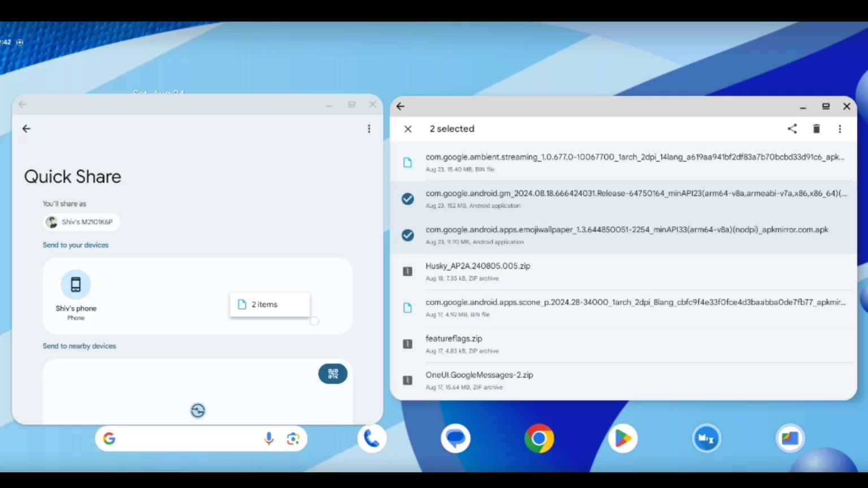Click 'Aug 17, 15.64 MB, ZIP archive' details

[x=464, y=387]
